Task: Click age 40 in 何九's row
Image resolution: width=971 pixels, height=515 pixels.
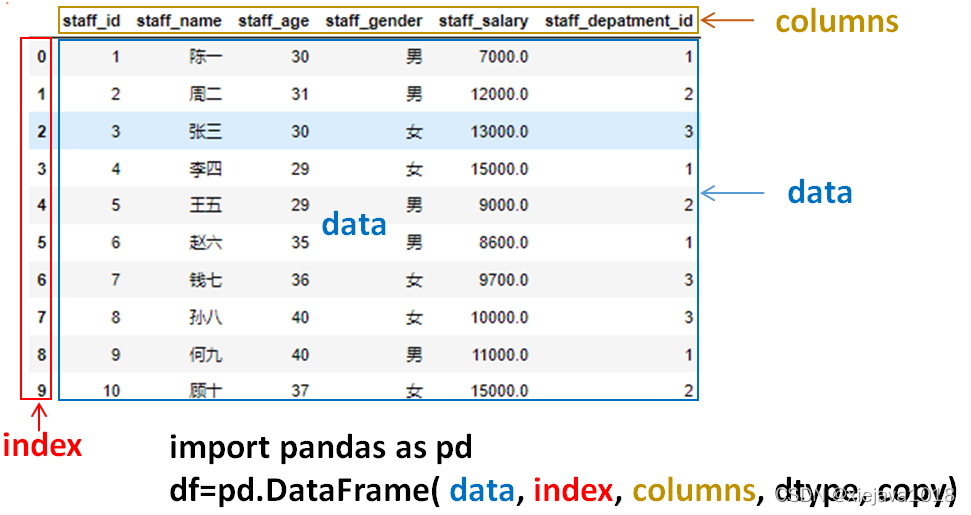Action: click(300, 355)
